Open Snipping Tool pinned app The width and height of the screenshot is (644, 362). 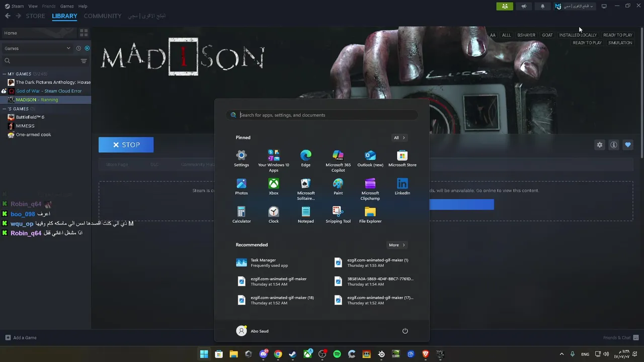[338, 215]
